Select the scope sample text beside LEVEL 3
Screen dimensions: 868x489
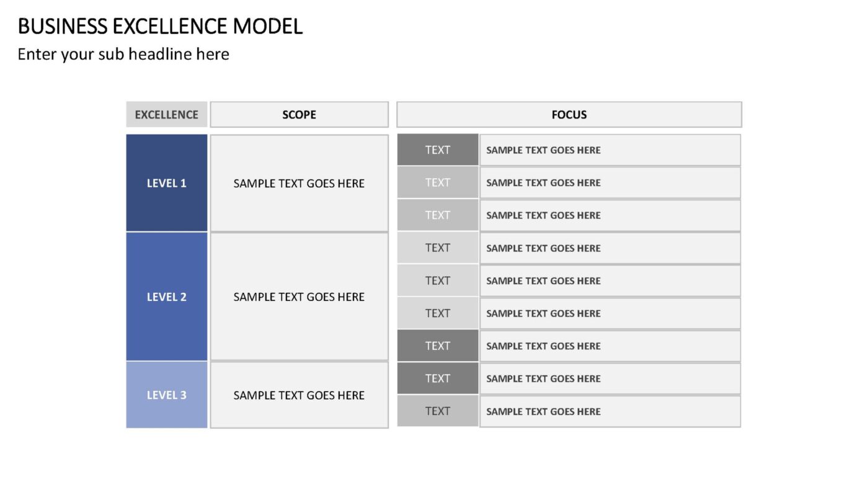299,395
